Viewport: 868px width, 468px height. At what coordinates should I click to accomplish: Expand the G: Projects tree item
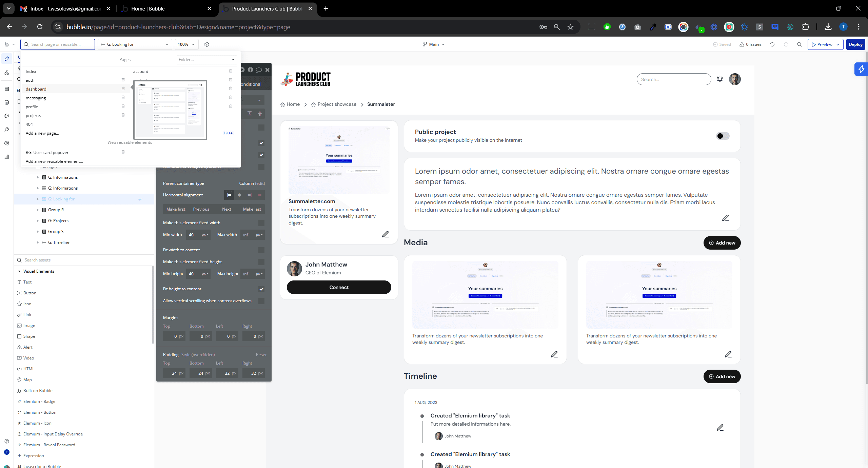[38, 221]
